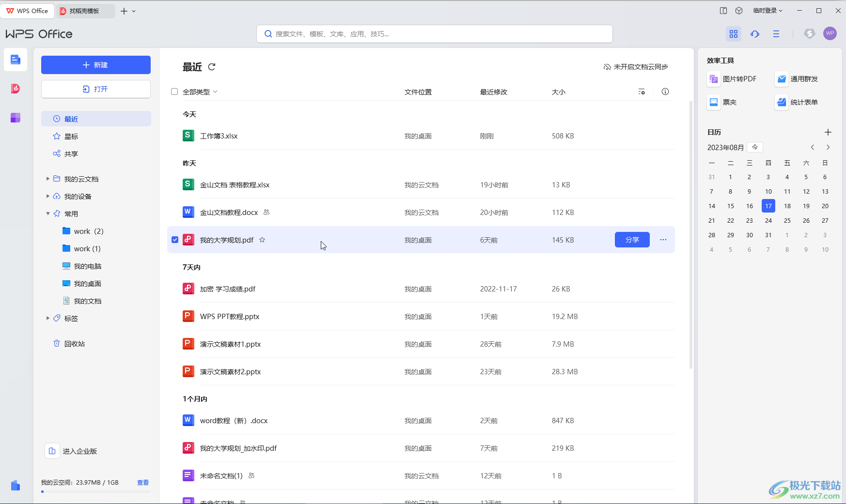Expand the 标签 tree node
Image resolution: width=846 pixels, height=504 pixels.
click(x=48, y=318)
